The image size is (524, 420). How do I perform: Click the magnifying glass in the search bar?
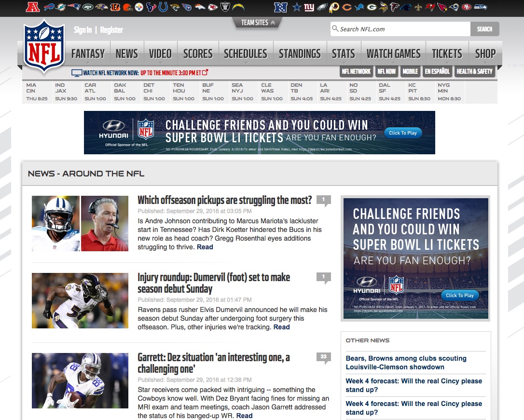334,29
